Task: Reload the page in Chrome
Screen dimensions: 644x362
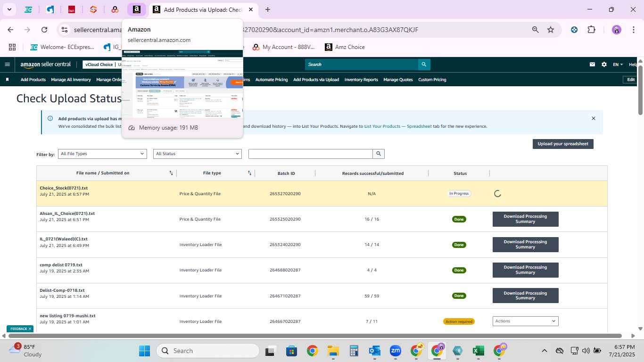Action: tap(44, 30)
